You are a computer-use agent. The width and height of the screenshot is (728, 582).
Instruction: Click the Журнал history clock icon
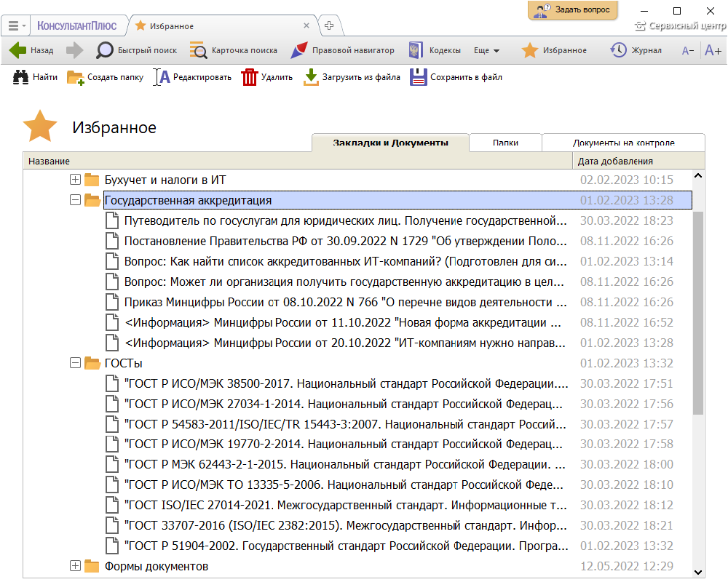click(x=618, y=51)
